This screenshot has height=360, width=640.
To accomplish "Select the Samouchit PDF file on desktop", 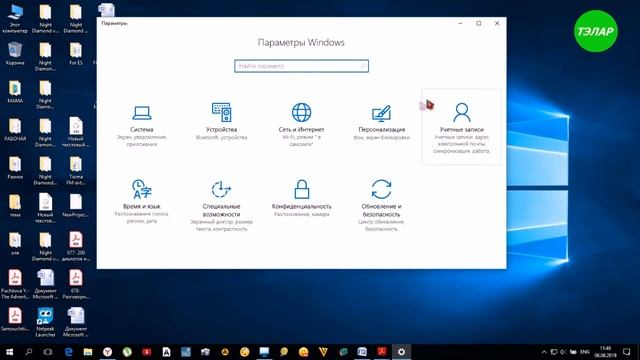I will click(15, 320).
